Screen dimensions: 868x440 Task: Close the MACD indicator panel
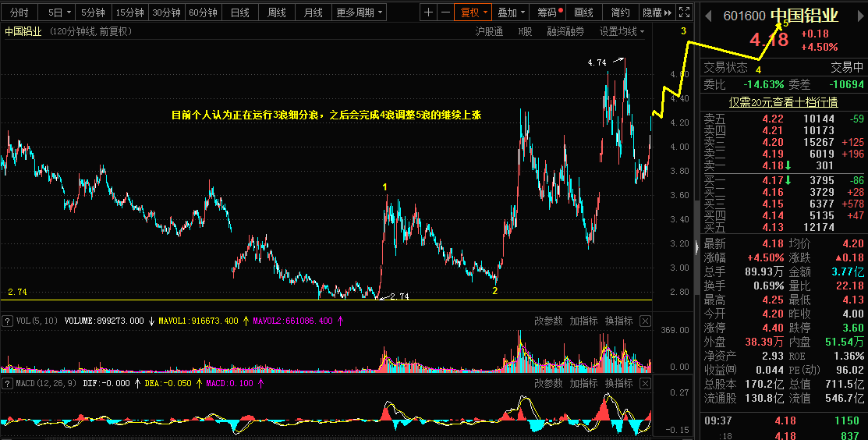tap(645, 383)
